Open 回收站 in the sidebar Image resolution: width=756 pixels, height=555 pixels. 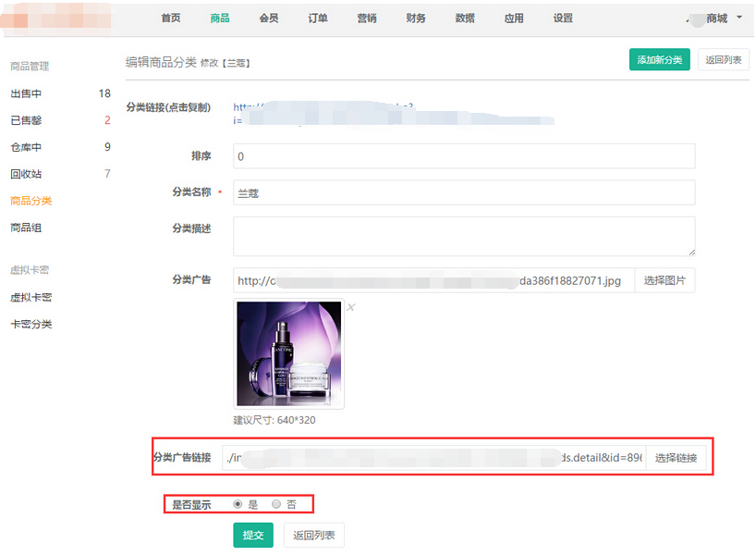pyautogui.click(x=26, y=174)
